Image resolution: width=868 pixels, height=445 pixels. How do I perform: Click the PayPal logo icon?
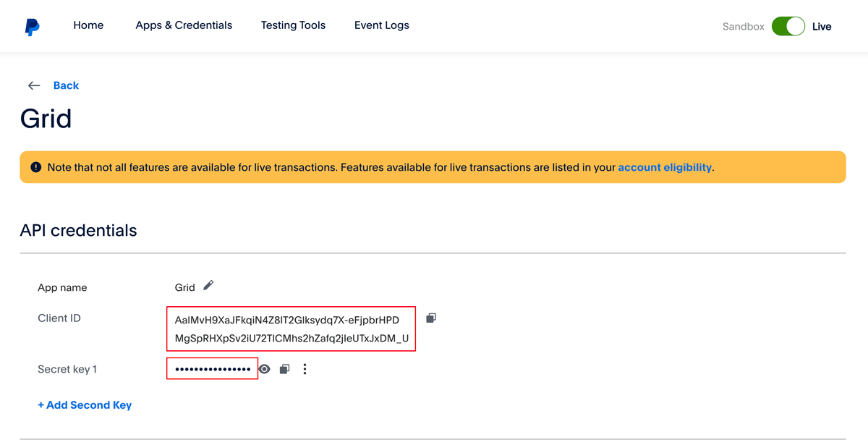pos(32,27)
